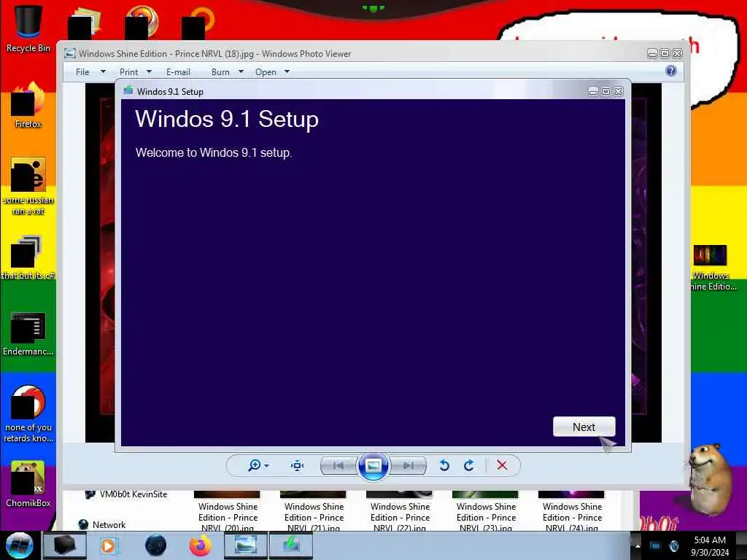Screen dimensions: 747x560
Task: Open the ChomikBox desktop icon
Action: coord(28,484)
